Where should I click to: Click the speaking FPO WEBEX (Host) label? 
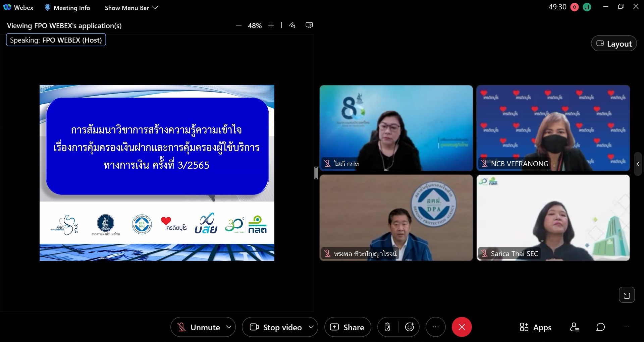pos(56,40)
